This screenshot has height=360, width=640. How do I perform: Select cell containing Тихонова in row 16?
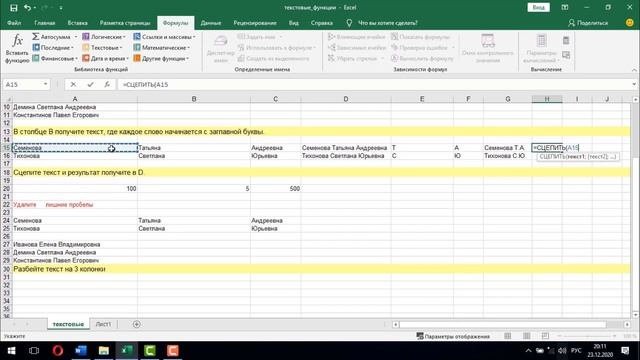[x=75, y=156]
